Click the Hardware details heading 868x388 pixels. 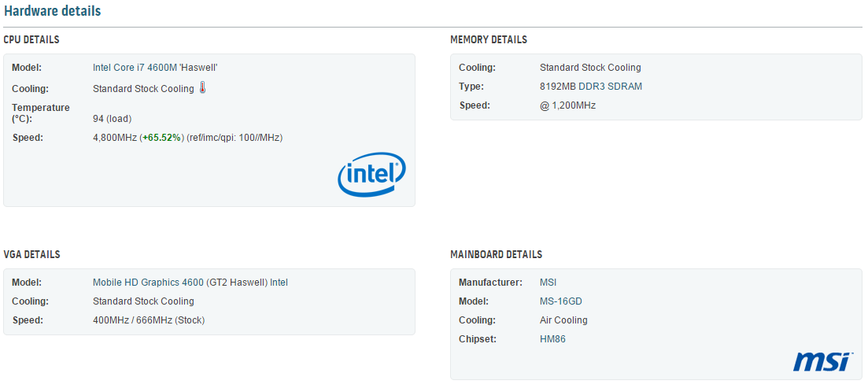pos(52,12)
